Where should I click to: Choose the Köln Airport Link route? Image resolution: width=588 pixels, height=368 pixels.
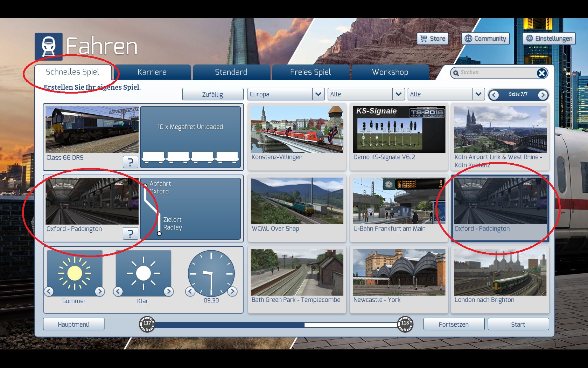500,137
